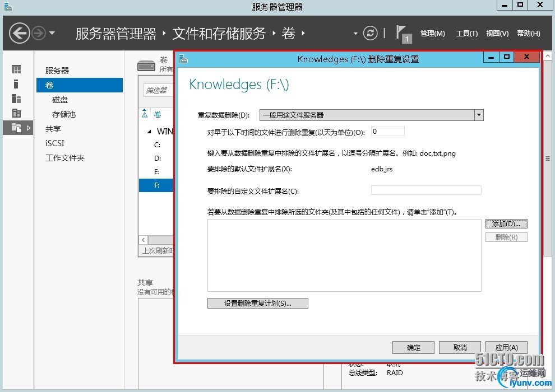Open navigation history dropdown beside forward arrow
Screen dimensions: 555x392
pos(52,33)
